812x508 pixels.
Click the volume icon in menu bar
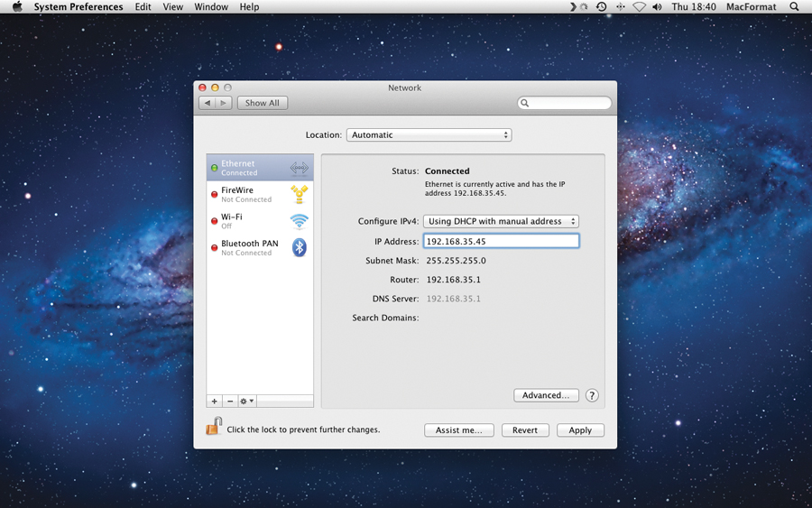[x=657, y=6]
